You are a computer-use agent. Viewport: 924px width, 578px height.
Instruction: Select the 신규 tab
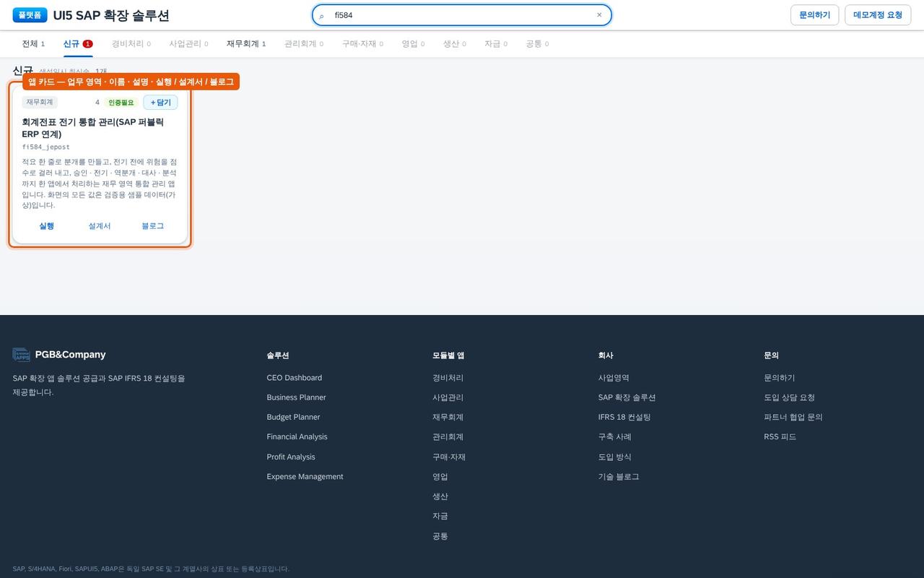pyautogui.click(x=78, y=44)
